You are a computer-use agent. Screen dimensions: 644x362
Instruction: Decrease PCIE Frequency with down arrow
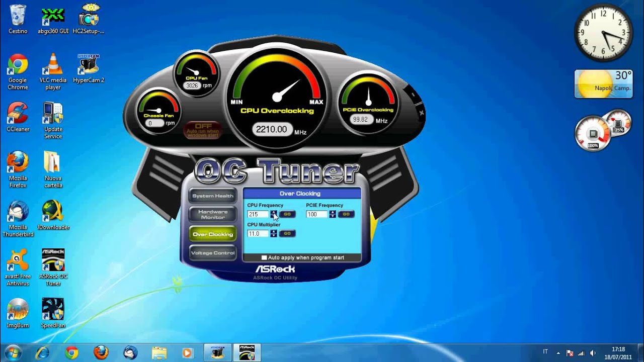333,216
